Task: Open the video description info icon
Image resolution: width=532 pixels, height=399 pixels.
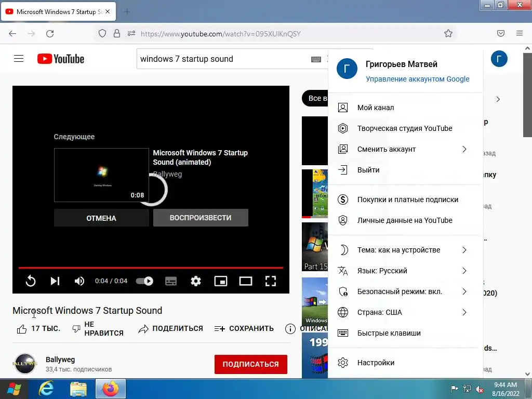Action: click(290, 328)
